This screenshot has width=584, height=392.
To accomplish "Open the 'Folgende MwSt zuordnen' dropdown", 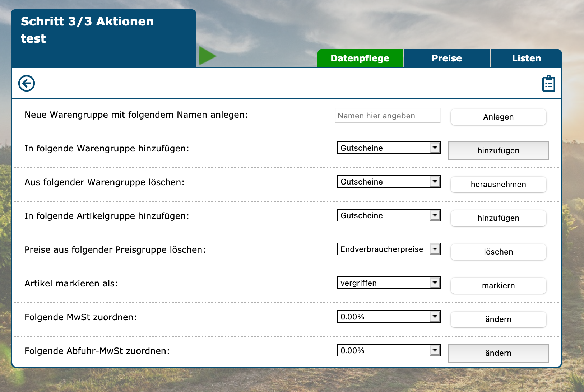I will [x=389, y=317].
